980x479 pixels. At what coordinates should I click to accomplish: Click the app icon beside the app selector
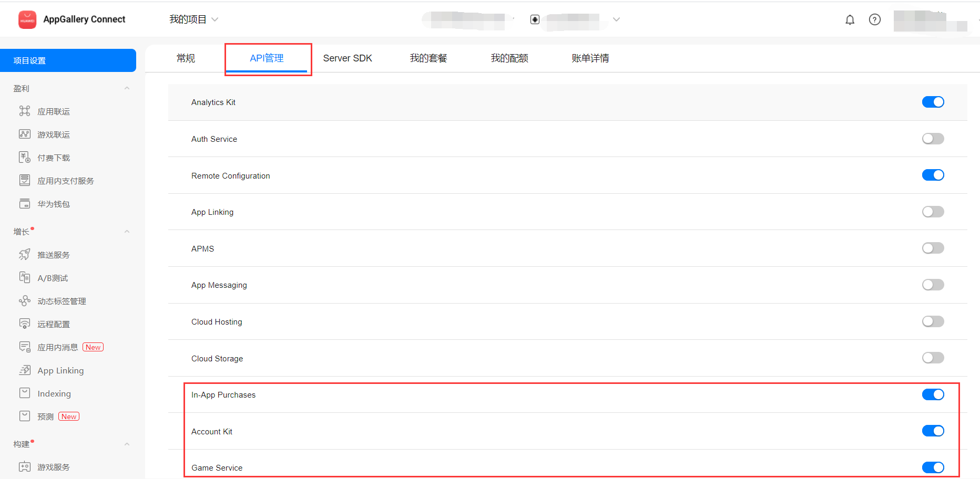pos(535,19)
